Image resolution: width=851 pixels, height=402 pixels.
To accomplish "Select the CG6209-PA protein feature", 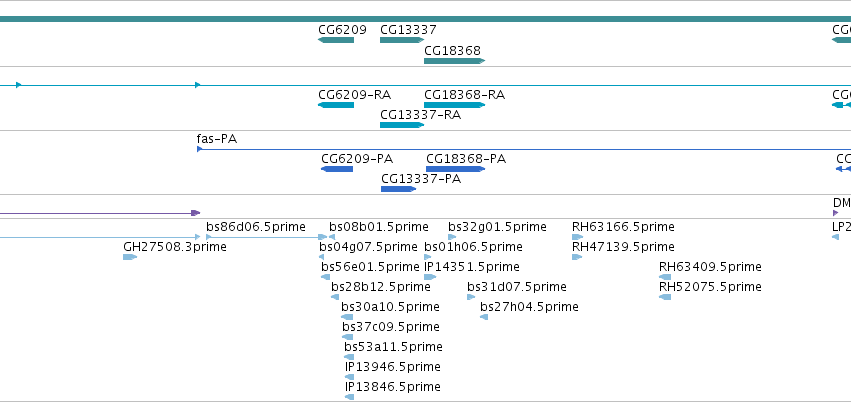I will (337, 169).
